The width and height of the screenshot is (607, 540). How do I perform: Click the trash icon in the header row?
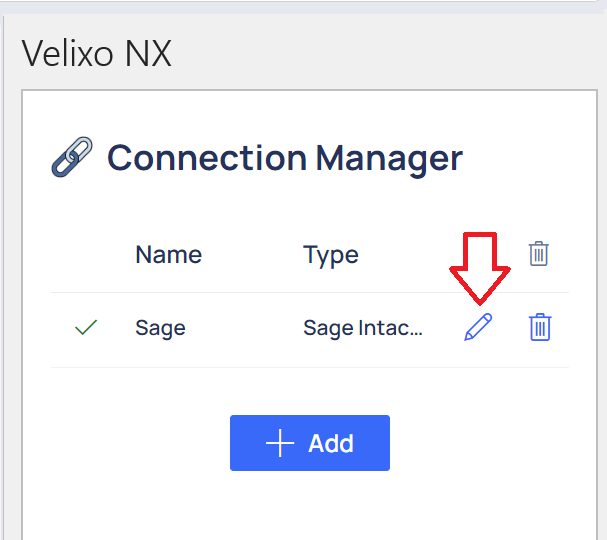[538, 254]
